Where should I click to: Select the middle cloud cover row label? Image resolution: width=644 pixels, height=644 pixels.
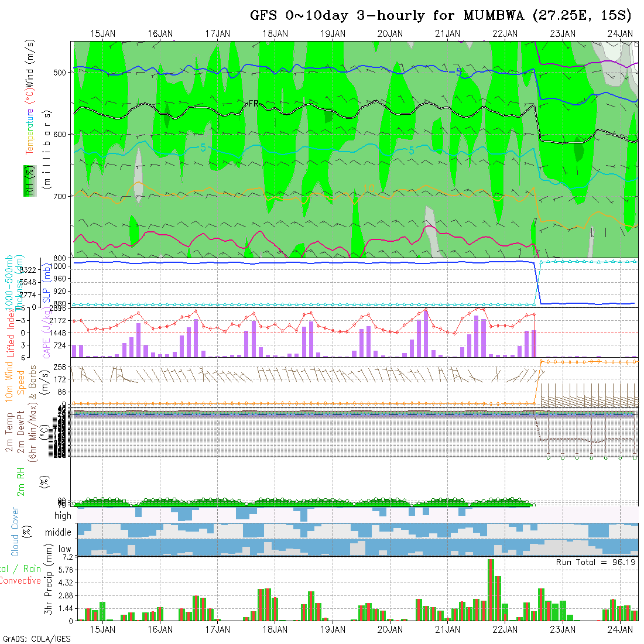click(59, 533)
